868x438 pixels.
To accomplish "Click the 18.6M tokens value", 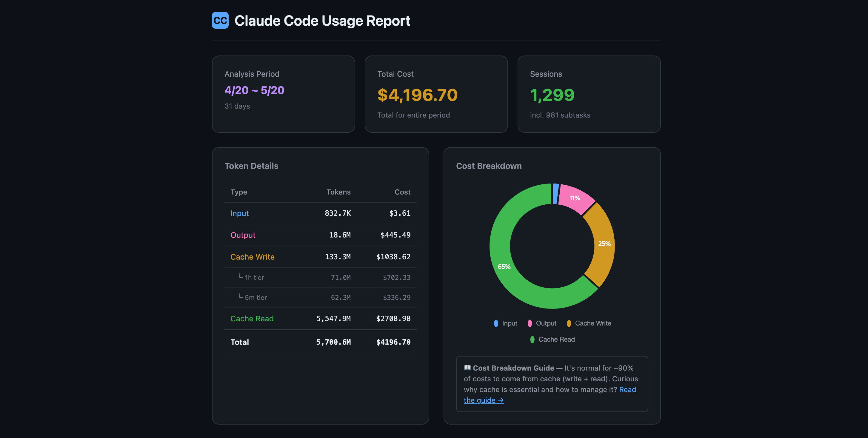I will click(340, 235).
